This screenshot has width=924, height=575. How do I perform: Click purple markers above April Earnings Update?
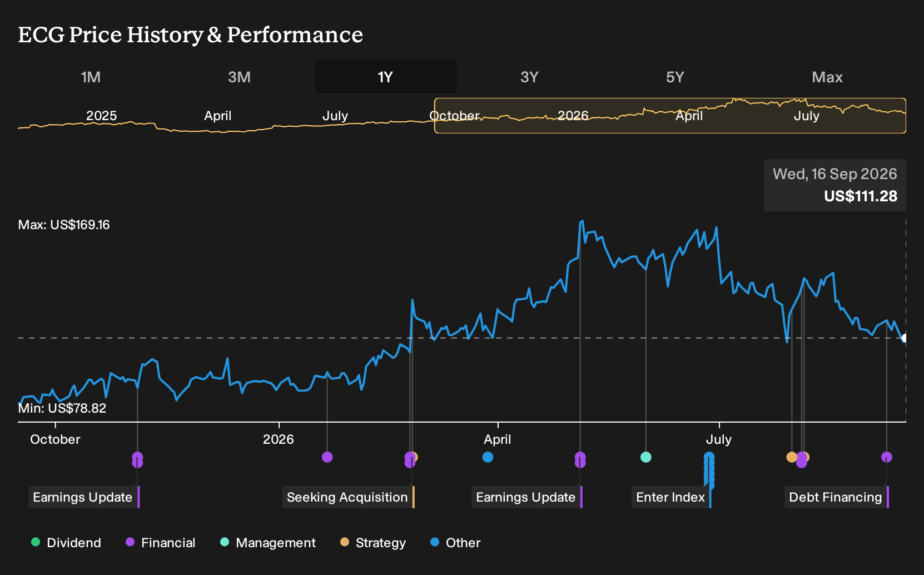pyautogui.click(x=580, y=460)
